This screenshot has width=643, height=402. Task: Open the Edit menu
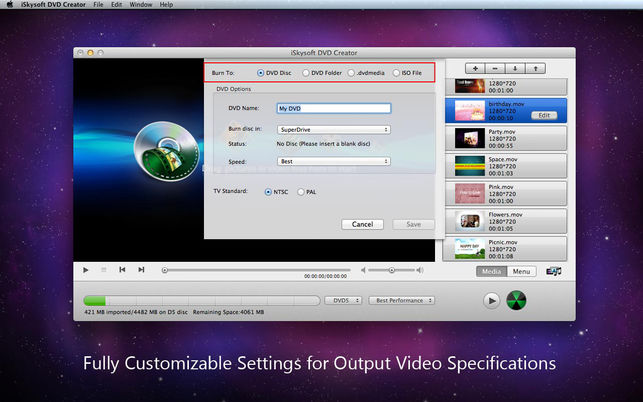(x=116, y=5)
